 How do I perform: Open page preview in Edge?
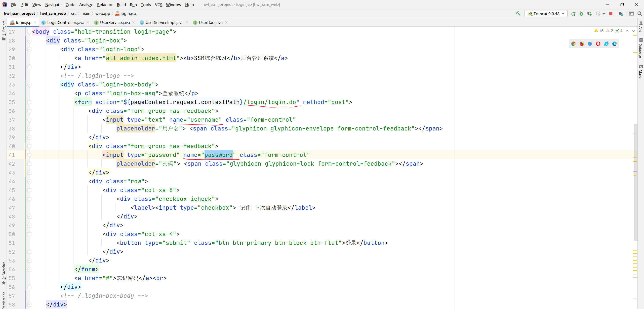click(615, 44)
